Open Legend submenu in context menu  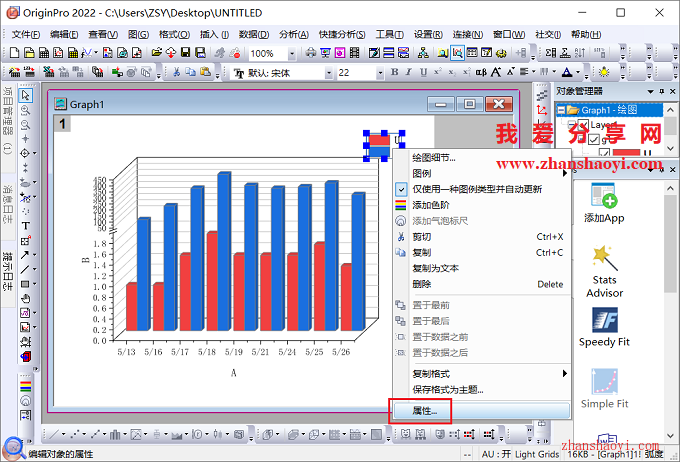481,173
